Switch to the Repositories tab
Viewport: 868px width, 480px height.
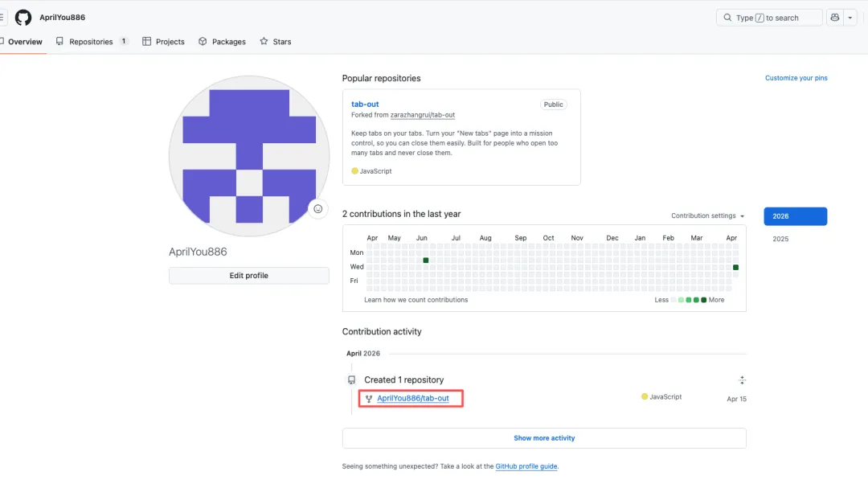pyautogui.click(x=90, y=42)
